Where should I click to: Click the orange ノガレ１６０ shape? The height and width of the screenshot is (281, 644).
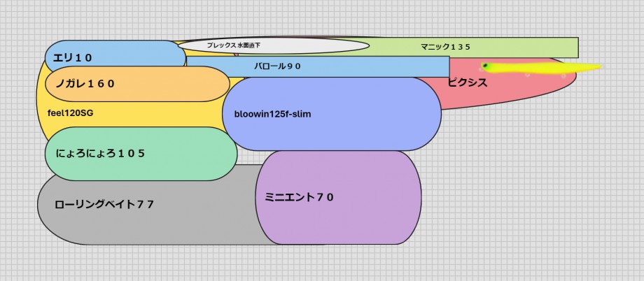pos(137,84)
